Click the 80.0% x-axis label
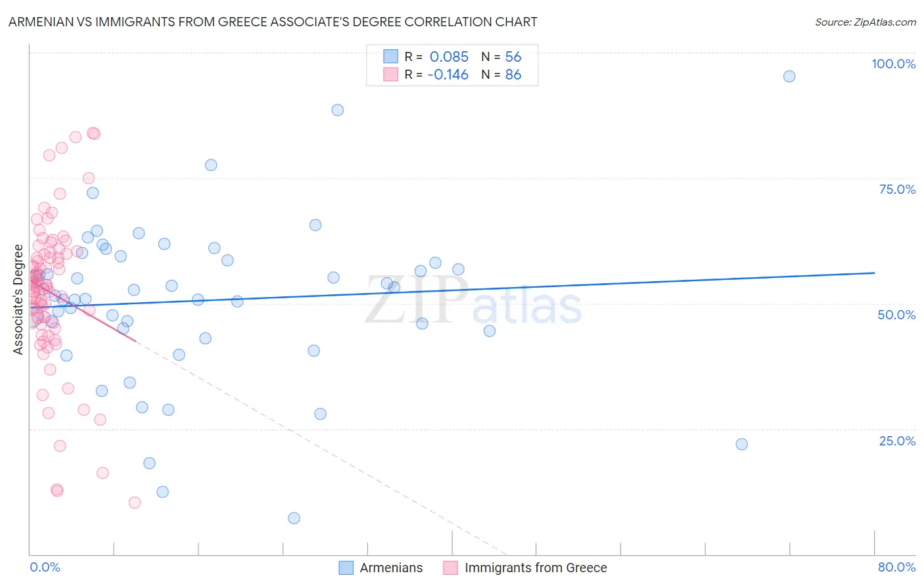924x586 pixels. tap(896, 567)
